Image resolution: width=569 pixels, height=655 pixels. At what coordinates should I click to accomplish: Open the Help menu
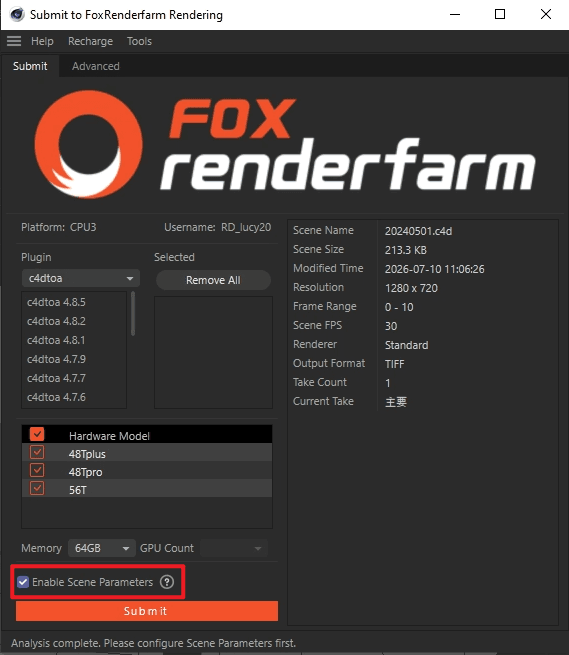(42, 41)
